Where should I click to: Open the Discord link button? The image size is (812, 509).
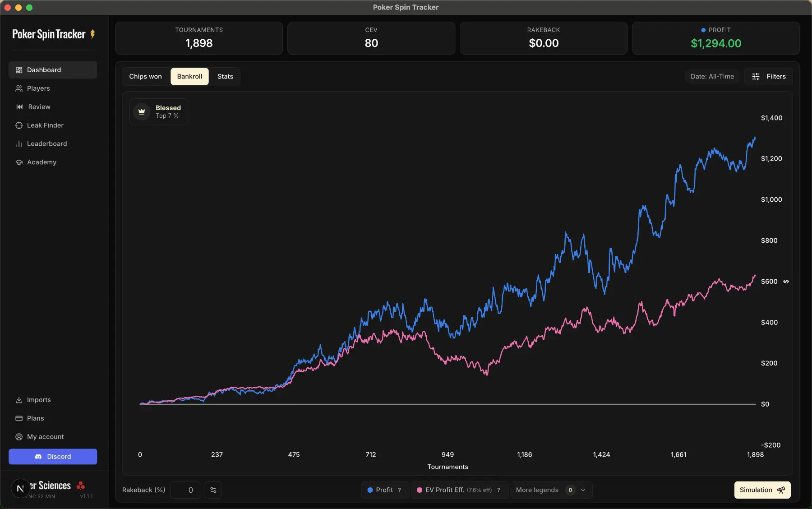pos(53,457)
